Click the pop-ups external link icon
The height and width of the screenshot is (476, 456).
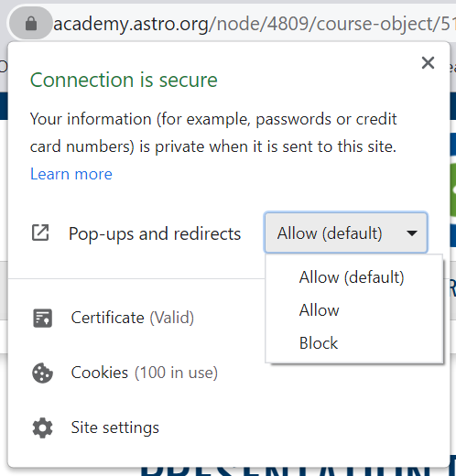(x=40, y=233)
